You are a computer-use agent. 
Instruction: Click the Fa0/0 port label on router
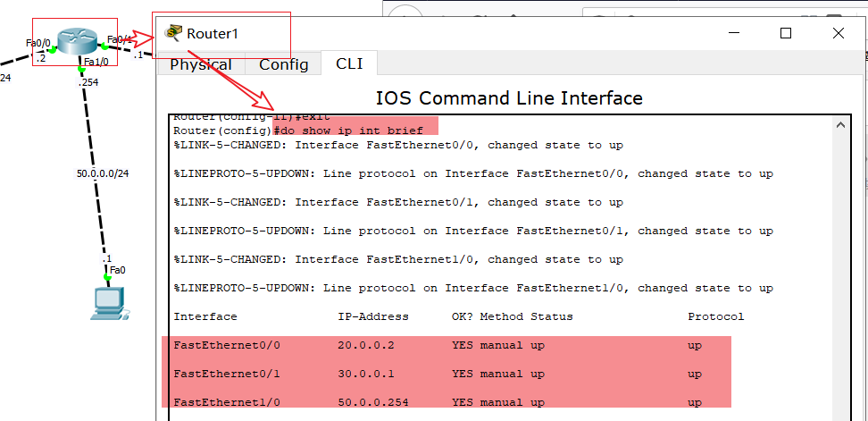(38, 42)
